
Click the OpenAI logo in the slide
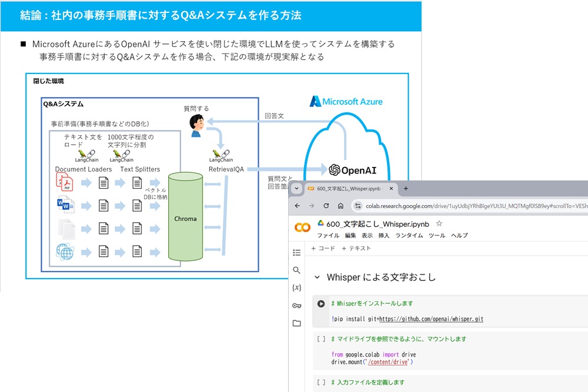pos(352,170)
